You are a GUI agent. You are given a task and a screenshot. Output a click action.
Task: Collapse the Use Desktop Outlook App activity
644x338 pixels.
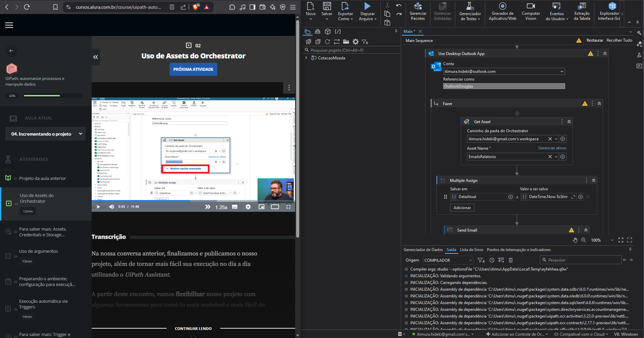click(x=605, y=54)
